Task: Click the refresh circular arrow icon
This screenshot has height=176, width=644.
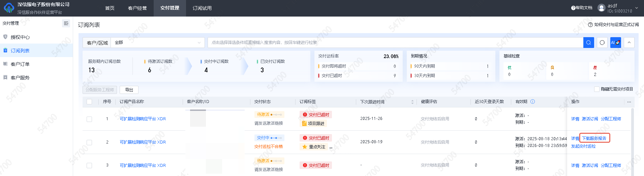Action: click(x=602, y=43)
